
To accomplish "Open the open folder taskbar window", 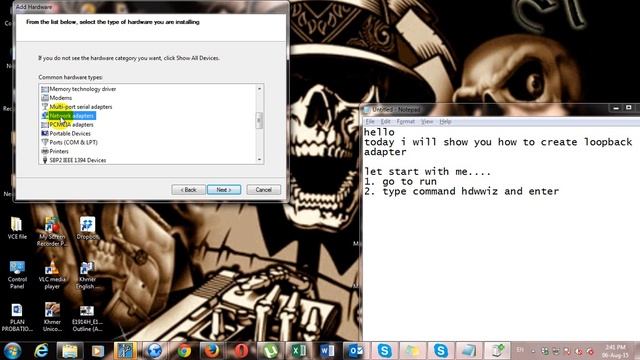I will [x=412, y=351].
